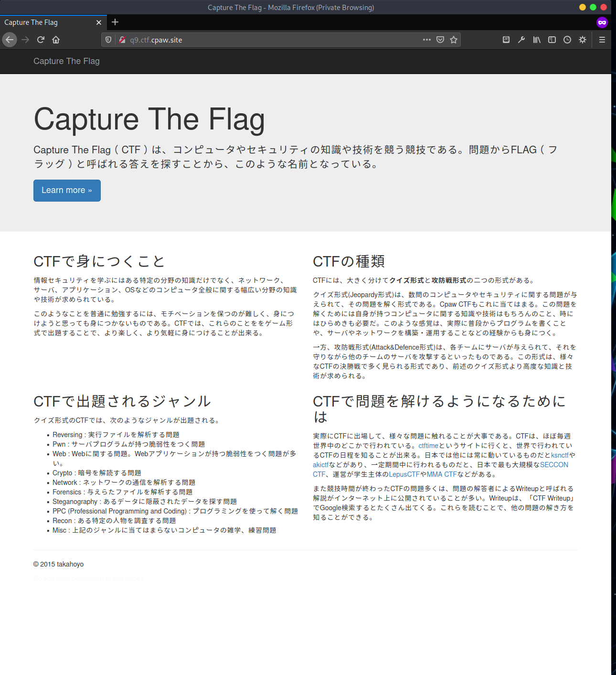
Task: Toggle the sidebar view
Action: pos(552,40)
